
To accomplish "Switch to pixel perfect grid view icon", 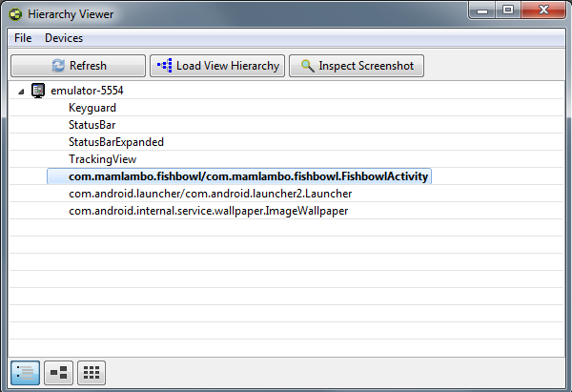I will [x=92, y=373].
